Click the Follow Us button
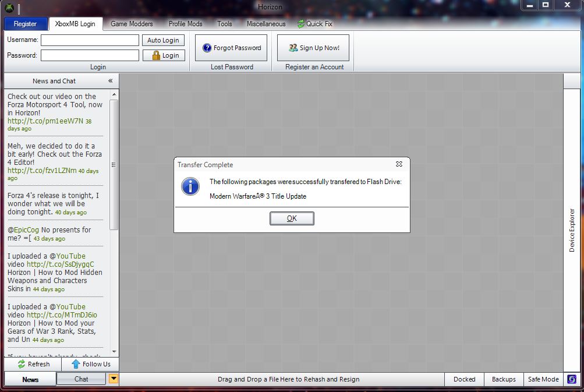This screenshot has width=584, height=392. [x=90, y=364]
